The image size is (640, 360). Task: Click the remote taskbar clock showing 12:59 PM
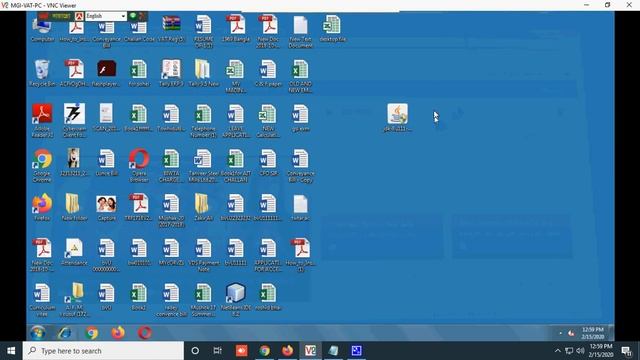click(593, 333)
